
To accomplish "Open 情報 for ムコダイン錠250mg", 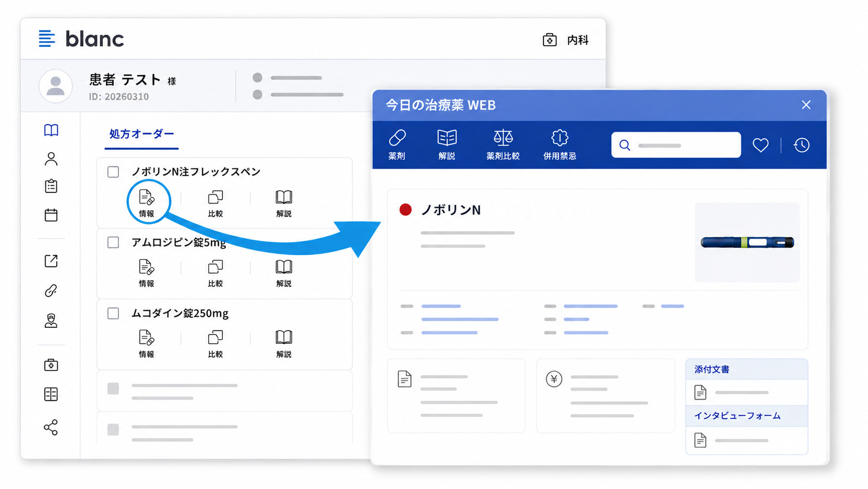I will (x=146, y=344).
